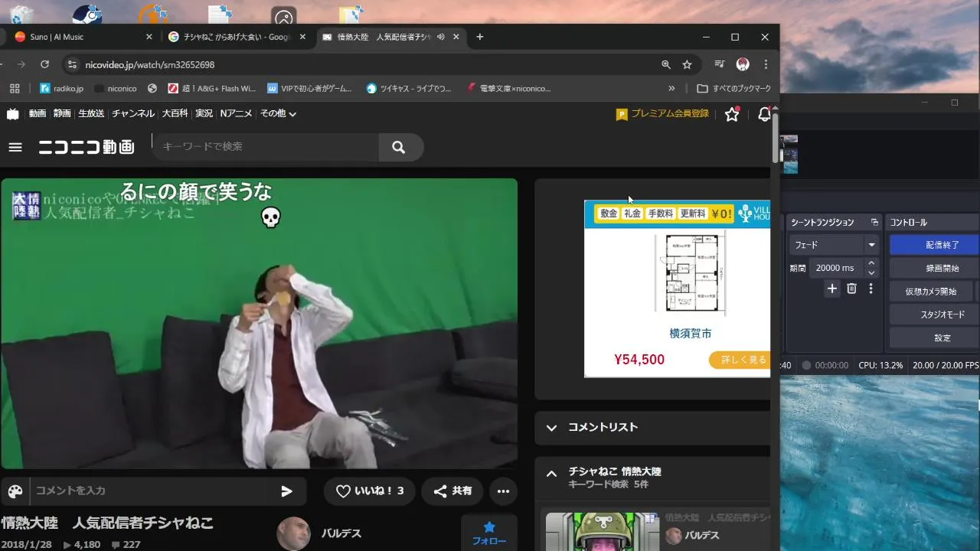This screenshot has width=980, height=551.
Task: Click いいね！ 3 like button
Action: tap(370, 491)
